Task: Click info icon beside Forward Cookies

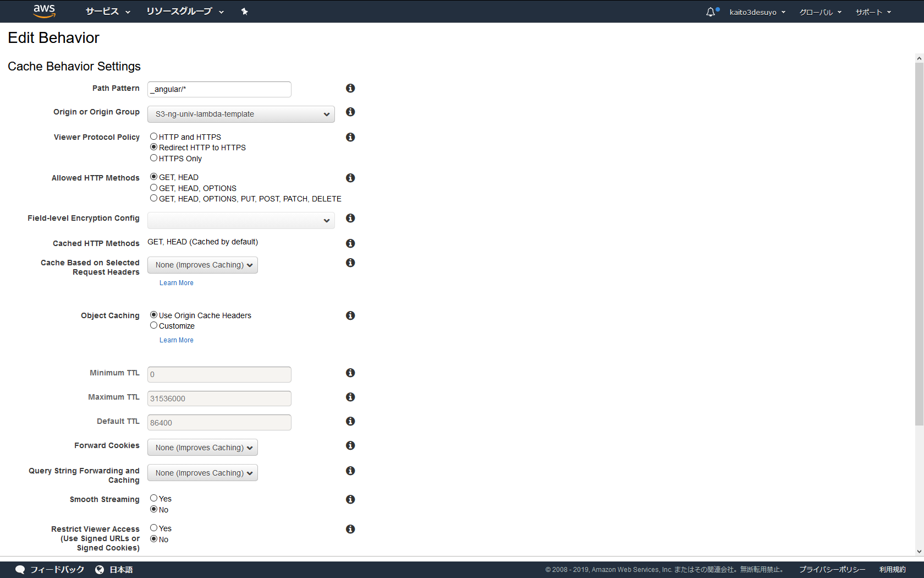Action: pyautogui.click(x=350, y=445)
